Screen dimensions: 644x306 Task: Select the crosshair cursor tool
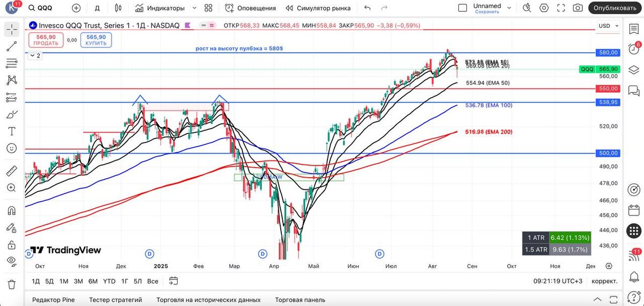tap(12, 30)
